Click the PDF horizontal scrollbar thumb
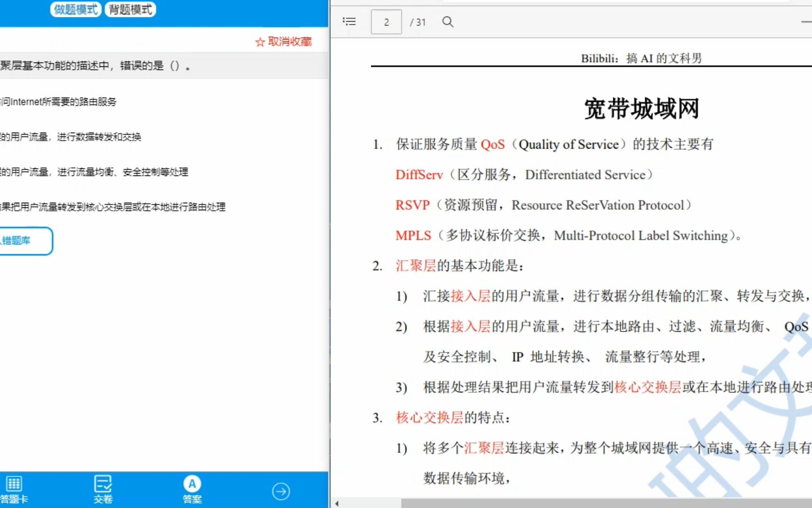 606,503
